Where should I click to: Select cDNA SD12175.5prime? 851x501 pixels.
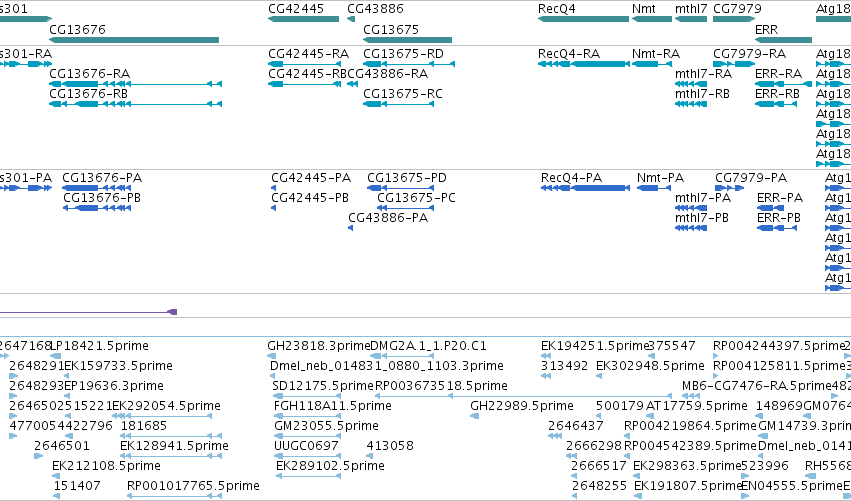click(323, 385)
